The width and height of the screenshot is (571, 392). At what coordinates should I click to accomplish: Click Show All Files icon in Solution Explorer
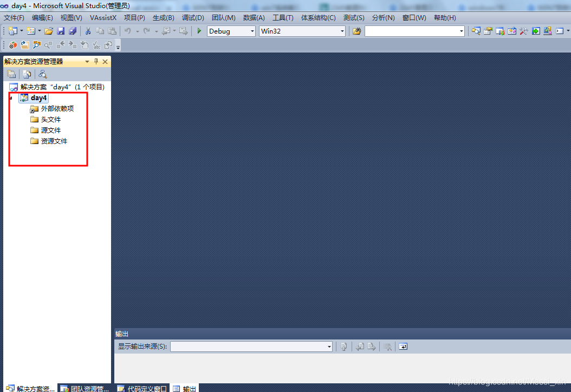point(27,74)
